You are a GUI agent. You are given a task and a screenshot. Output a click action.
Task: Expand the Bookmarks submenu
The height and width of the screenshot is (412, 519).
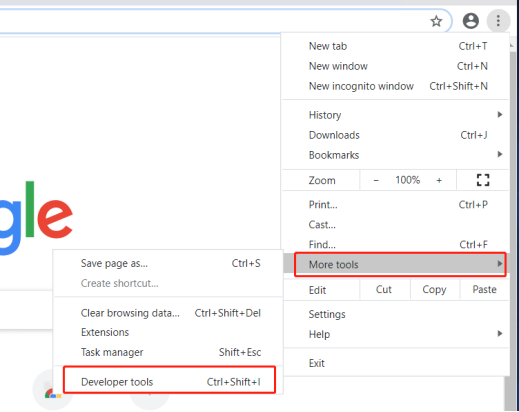click(x=395, y=155)
